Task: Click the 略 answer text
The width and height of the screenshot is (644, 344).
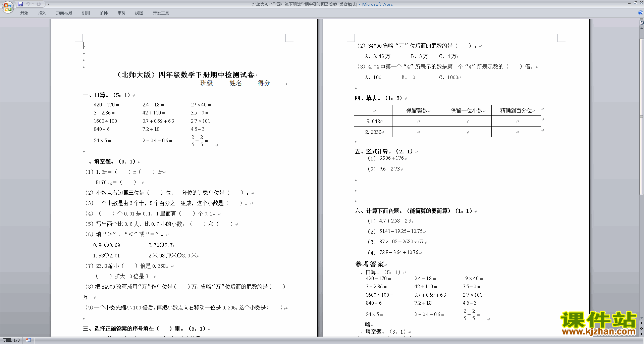Action: pyautogui.click(x=368, y=325)
